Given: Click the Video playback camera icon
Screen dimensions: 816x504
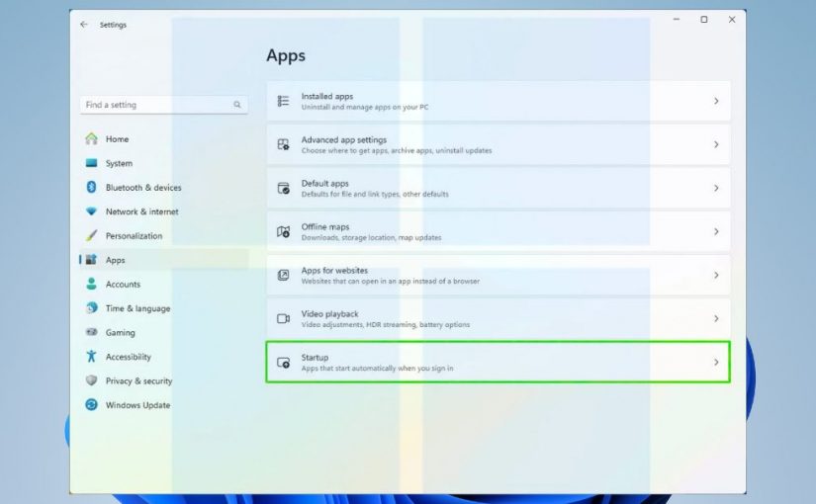Looking at the screenshot, I should coord(283,318).
